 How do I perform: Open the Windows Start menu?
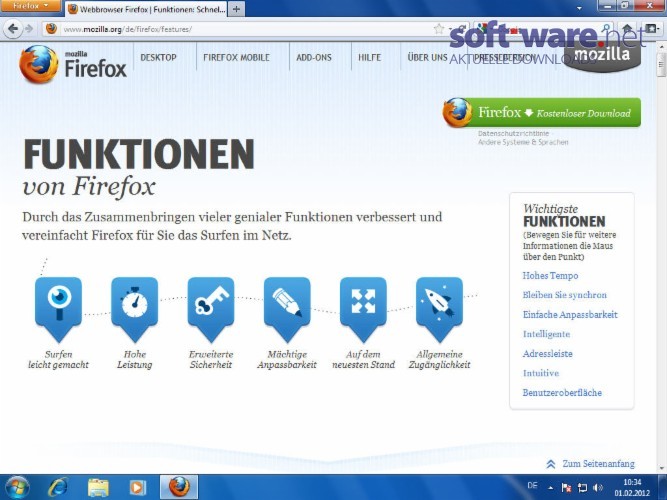point(16,487)
